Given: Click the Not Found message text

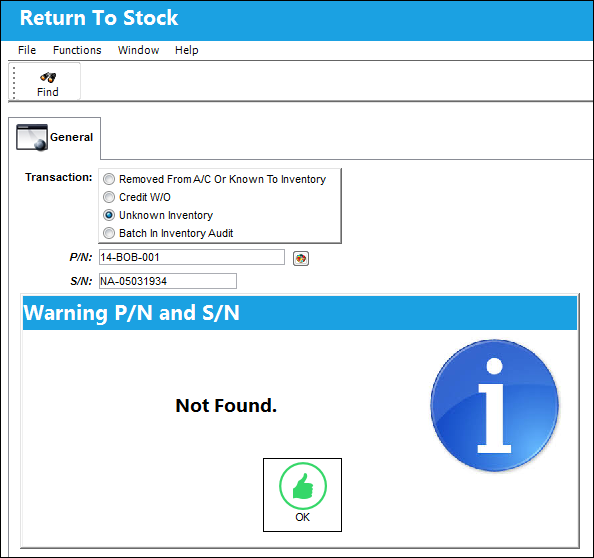Looking at the screenshot, I should click(226, 406).
